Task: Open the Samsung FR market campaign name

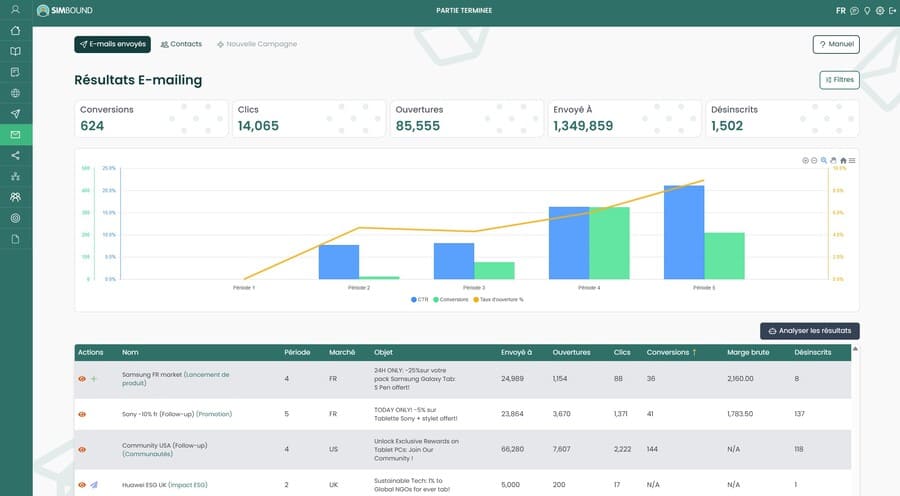Action: (x=175, y=379)
